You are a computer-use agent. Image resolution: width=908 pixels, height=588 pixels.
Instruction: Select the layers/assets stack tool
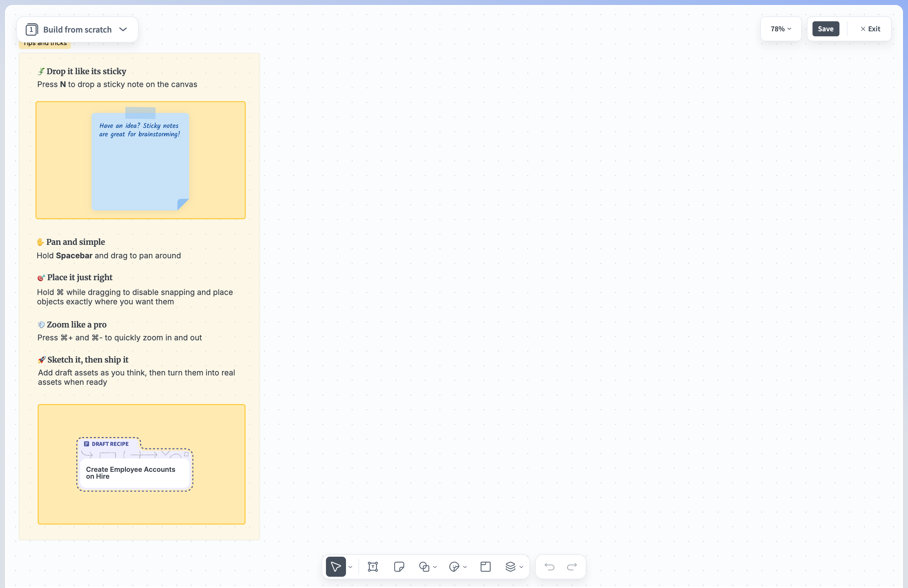click(510, 567)
